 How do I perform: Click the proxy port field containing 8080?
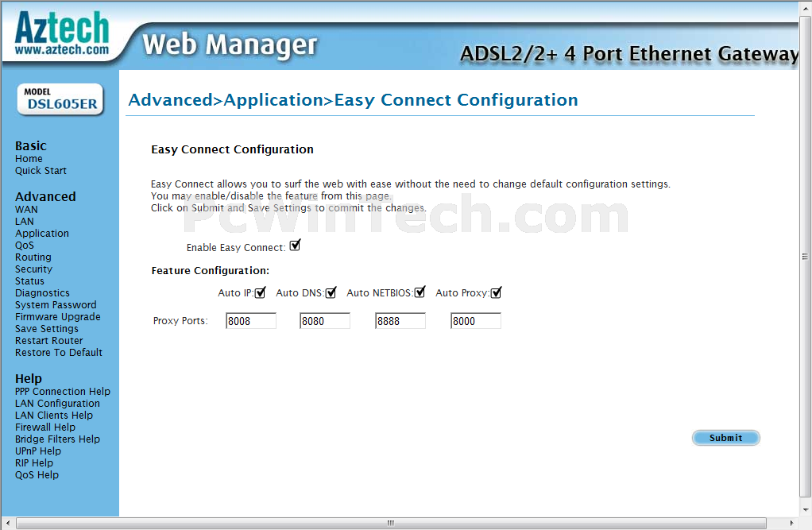coord(325,321)
